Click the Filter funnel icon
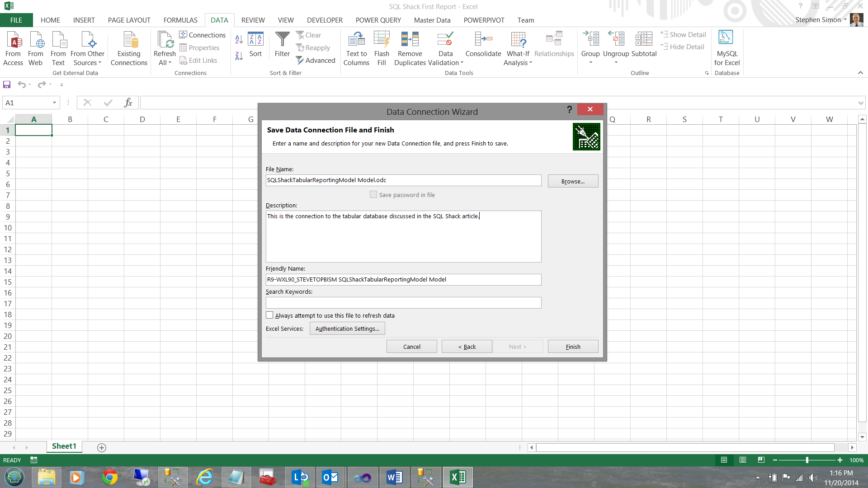The height and width of the screenshot is (488, 868). (x=282, y=39)
